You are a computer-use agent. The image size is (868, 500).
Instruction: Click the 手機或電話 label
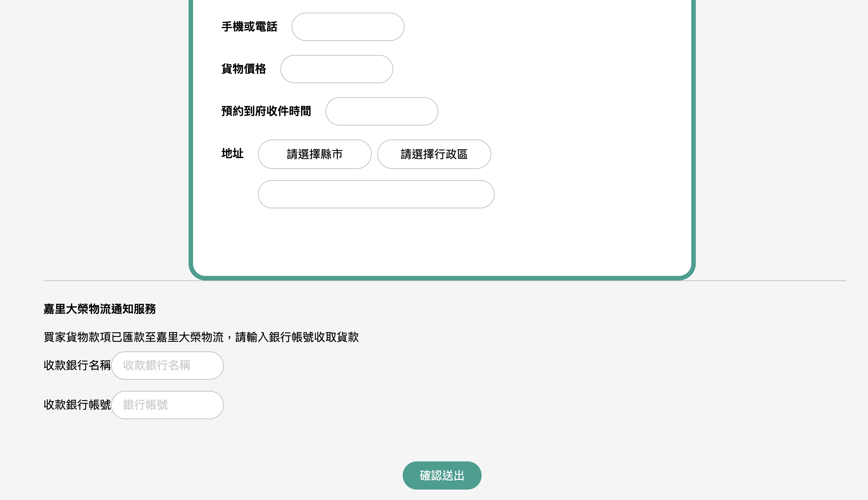(249, 27)
